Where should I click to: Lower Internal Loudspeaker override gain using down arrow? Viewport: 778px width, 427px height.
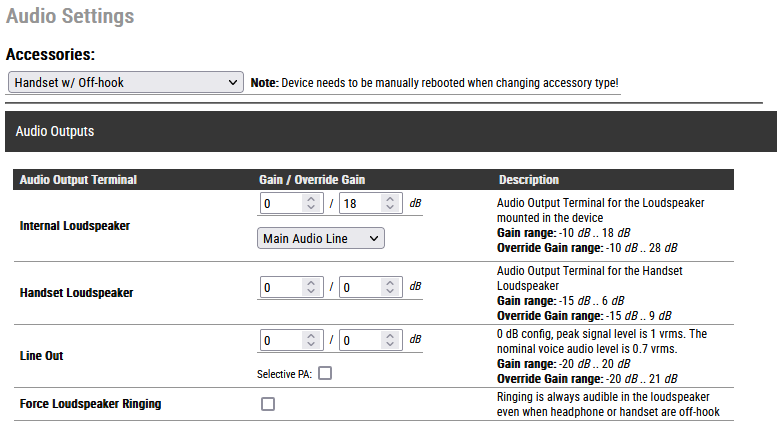pyautogui.click(x=391, y=208)
